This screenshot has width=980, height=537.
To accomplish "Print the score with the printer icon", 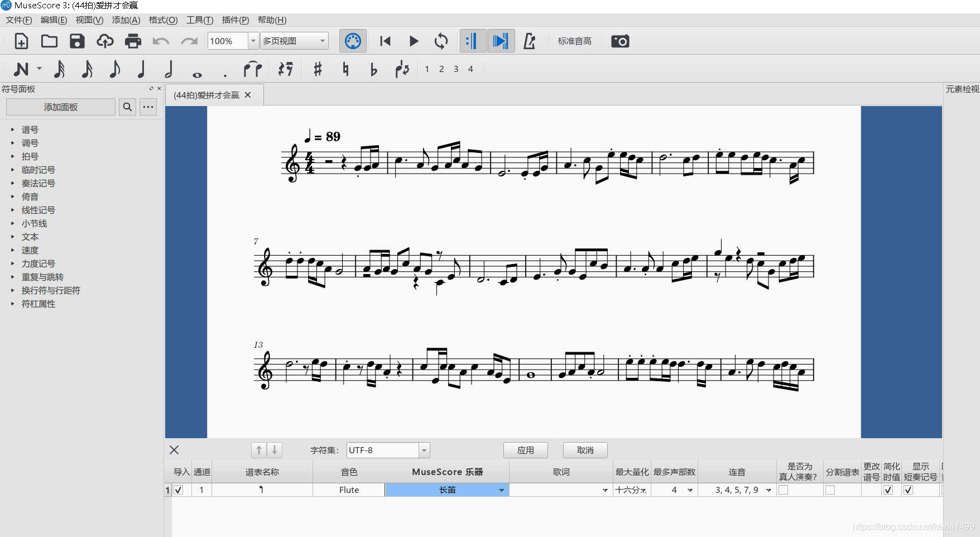I will 133,41.
